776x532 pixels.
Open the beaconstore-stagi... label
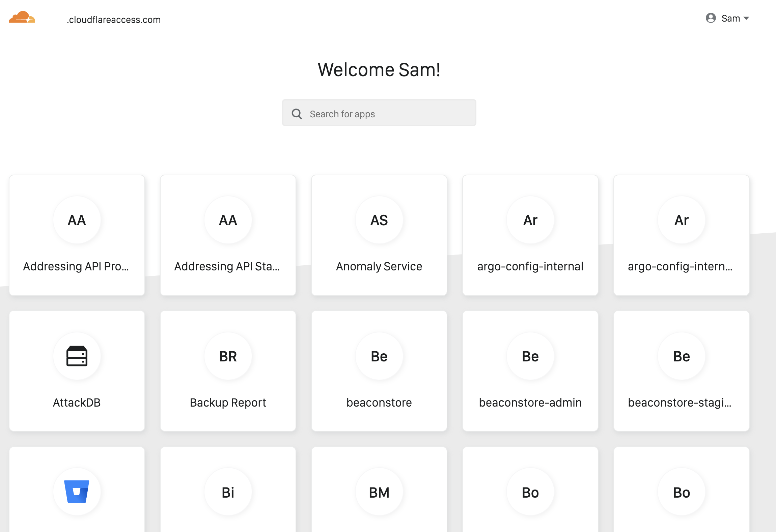point(680,403)
